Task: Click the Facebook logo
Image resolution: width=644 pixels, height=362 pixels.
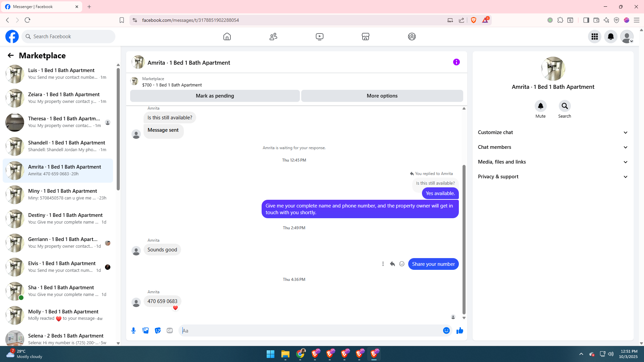Action: [x=12, y=37]
